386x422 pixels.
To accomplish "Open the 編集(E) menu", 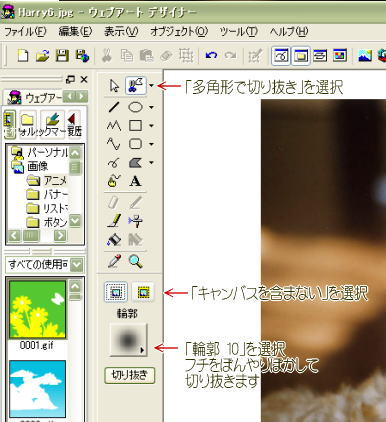I will 75,32.
